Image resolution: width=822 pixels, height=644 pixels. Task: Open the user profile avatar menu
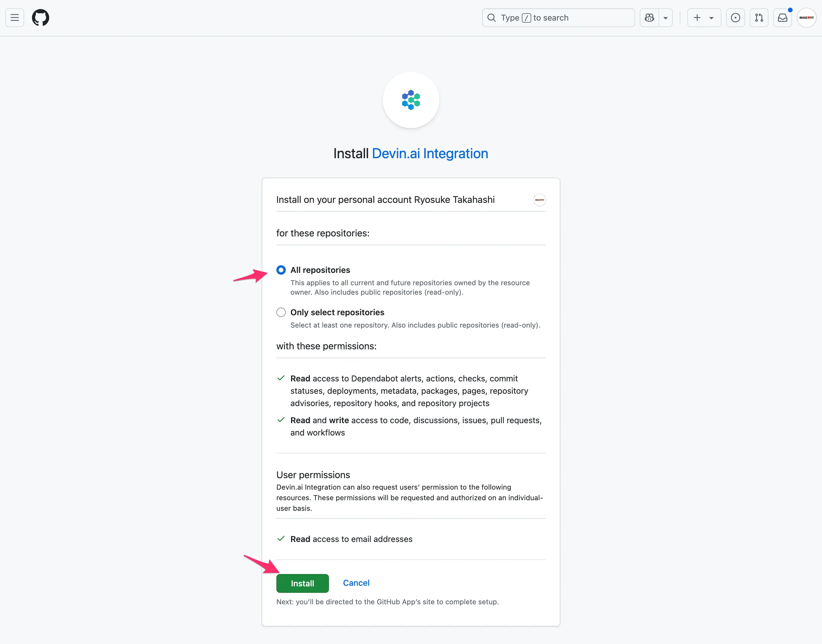pyautogui.click(x=806, y=18)
